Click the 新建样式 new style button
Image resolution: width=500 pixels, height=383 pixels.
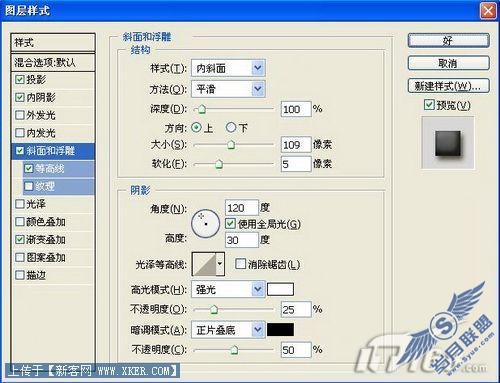pyautogui.click(x=449, y=86)
